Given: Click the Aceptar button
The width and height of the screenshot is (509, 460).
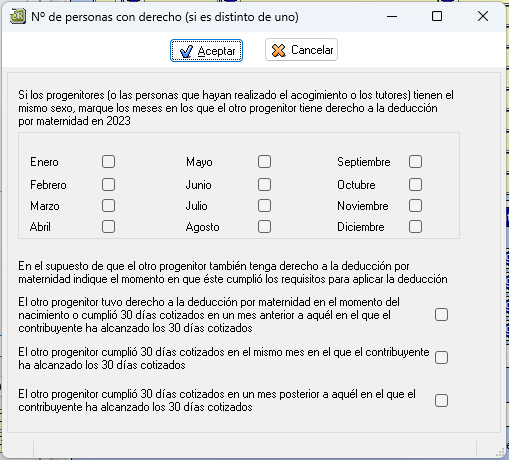Looking at the screenshot, I should tap(206, 51).
